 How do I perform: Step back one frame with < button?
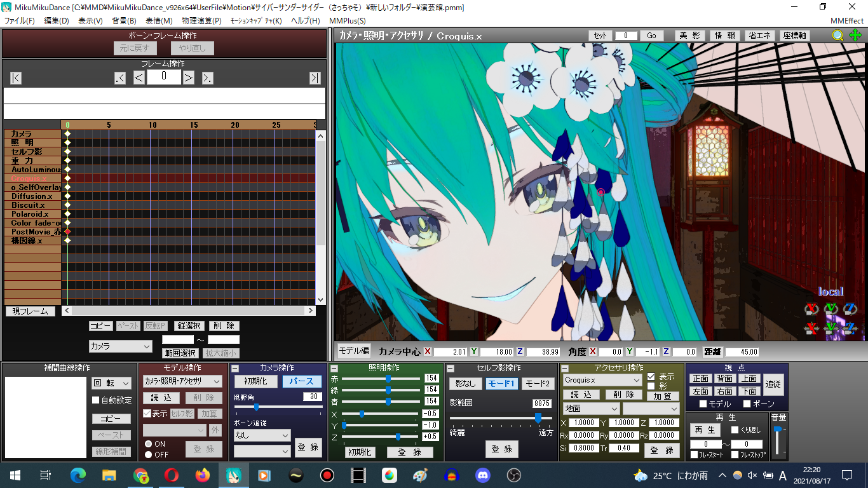click(x=139, y=78)
